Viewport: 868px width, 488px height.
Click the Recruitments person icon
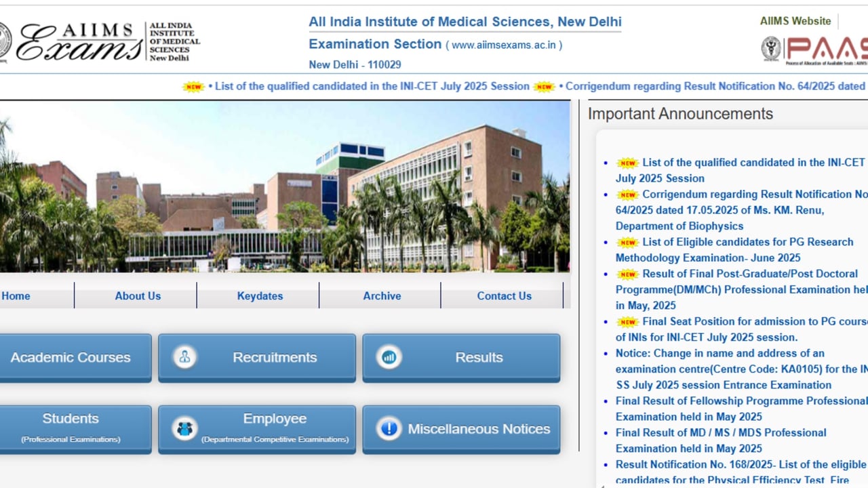[184, 357]
